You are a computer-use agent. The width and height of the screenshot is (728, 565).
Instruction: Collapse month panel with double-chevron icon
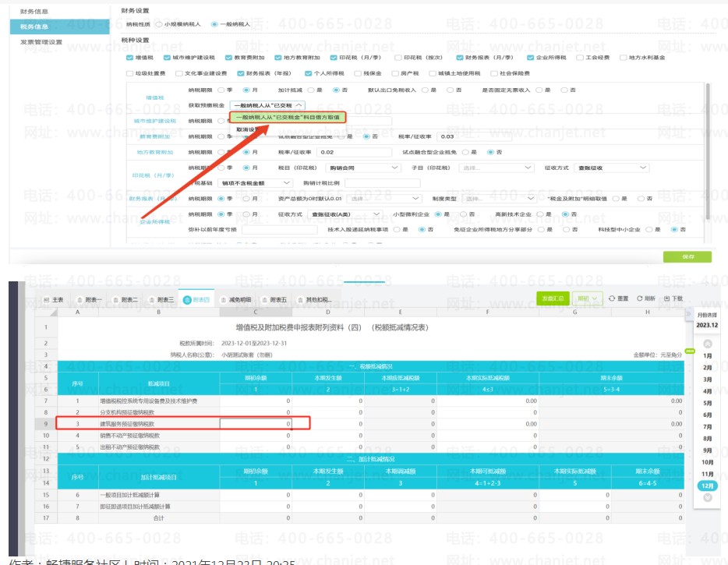pos(688,314)
